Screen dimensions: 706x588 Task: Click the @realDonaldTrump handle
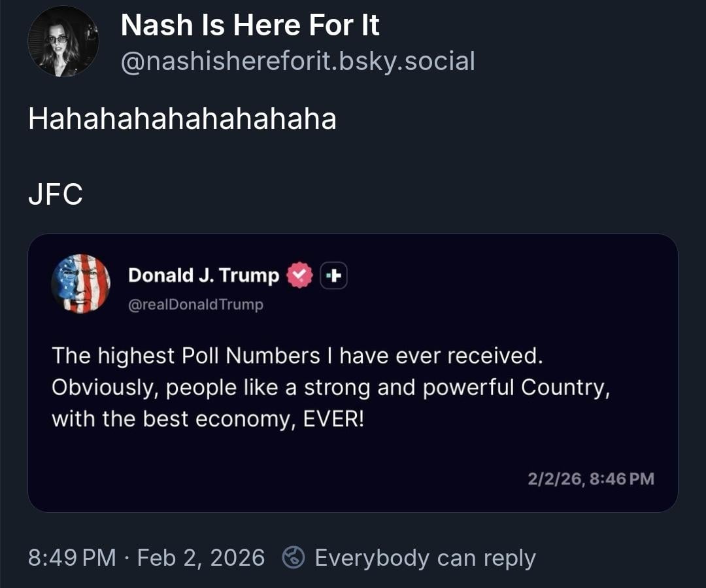(195, 305)
